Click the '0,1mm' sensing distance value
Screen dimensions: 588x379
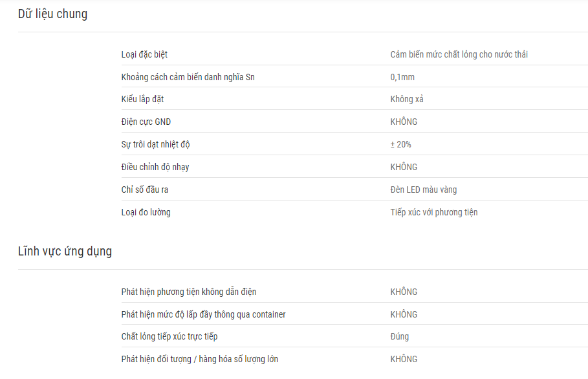click(402, 77)
